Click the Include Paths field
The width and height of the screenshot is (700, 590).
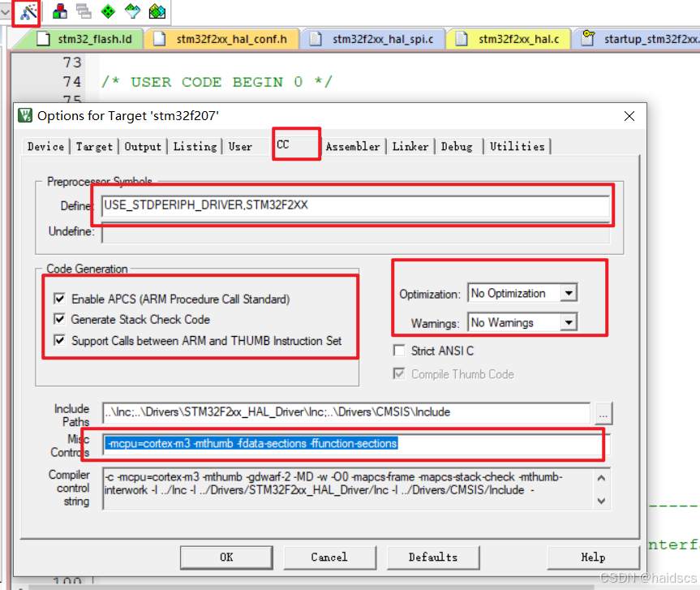click(x=346, y=412)
